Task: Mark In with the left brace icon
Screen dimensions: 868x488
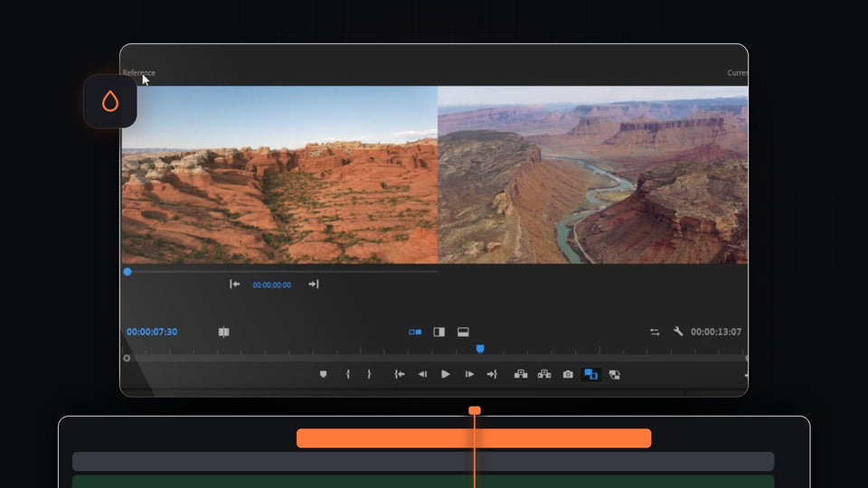Action: pos(347,374)
